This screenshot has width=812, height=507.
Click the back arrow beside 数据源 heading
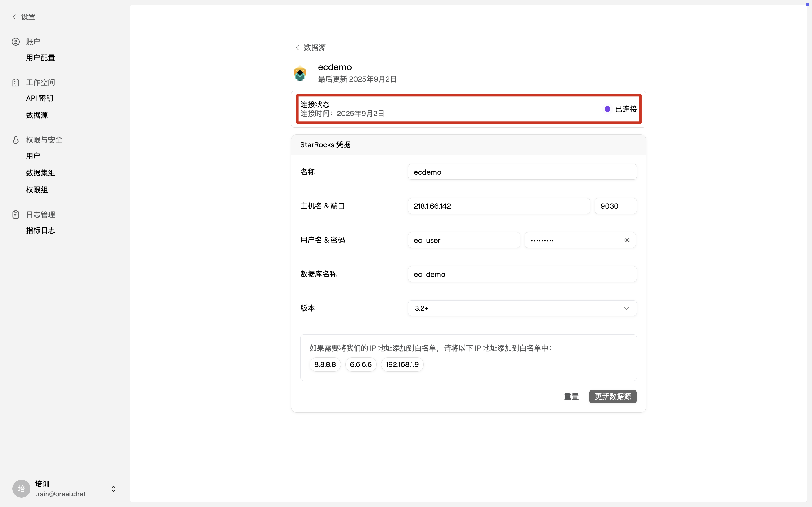click(x=297, y=48)
